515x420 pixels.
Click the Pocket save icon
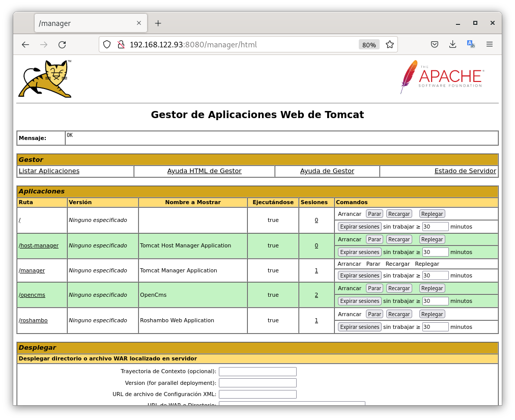click(435, 45)
